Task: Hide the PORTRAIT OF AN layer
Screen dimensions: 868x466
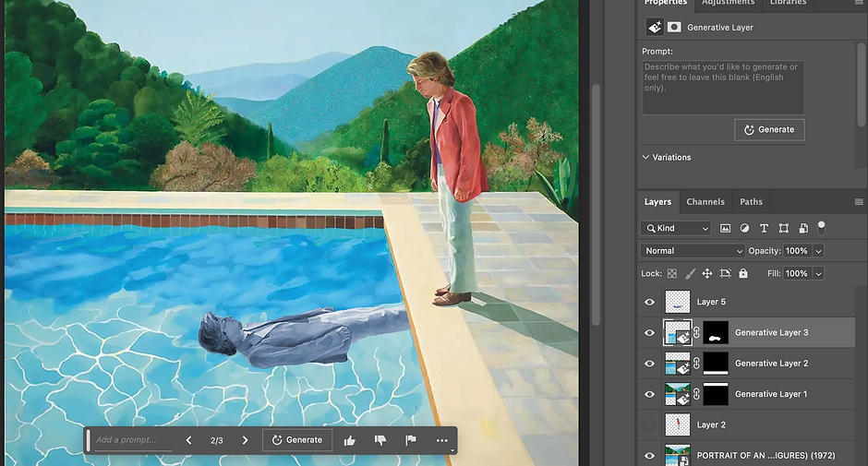Action: [x=649, y=456]
